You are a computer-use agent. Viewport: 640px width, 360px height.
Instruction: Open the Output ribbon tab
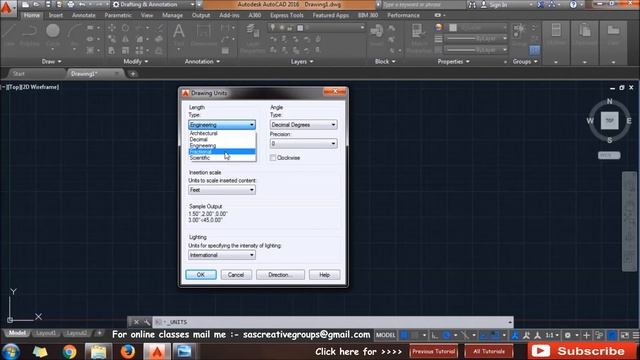pos(201,15)
